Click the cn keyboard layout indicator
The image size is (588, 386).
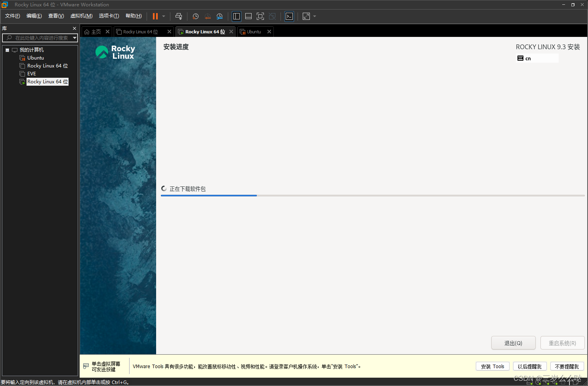[537, 58]
